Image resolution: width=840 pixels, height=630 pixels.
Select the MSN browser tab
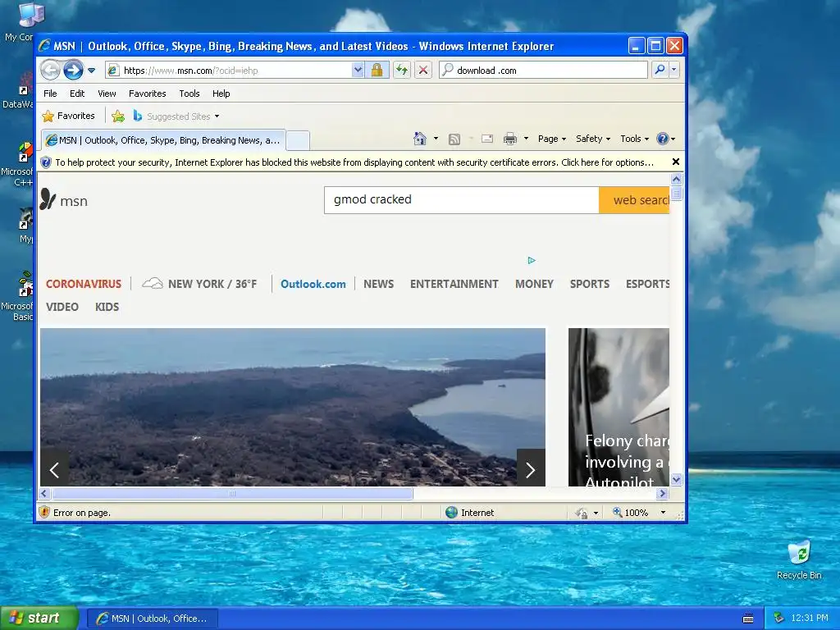point(163,140)
